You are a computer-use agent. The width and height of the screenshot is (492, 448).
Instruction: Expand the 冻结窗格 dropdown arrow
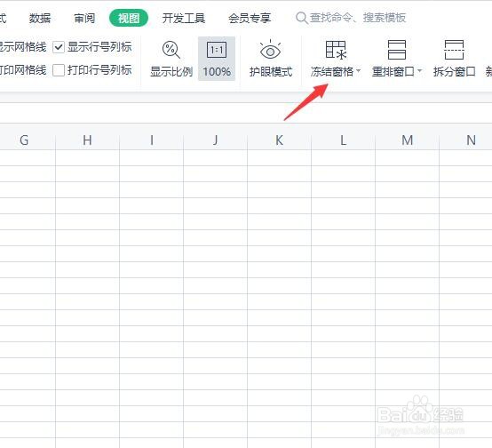click(x=358, y=71)
